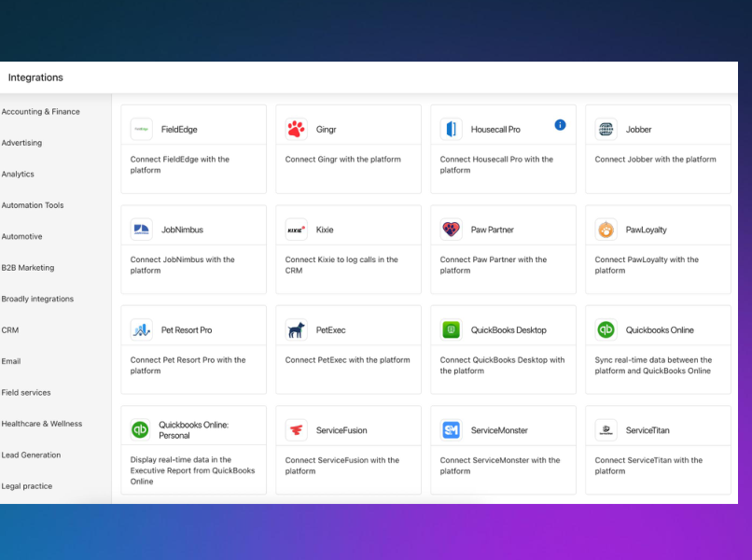Click 'Connect ServiceFusion with the platform' description

(x=342, y=466)
